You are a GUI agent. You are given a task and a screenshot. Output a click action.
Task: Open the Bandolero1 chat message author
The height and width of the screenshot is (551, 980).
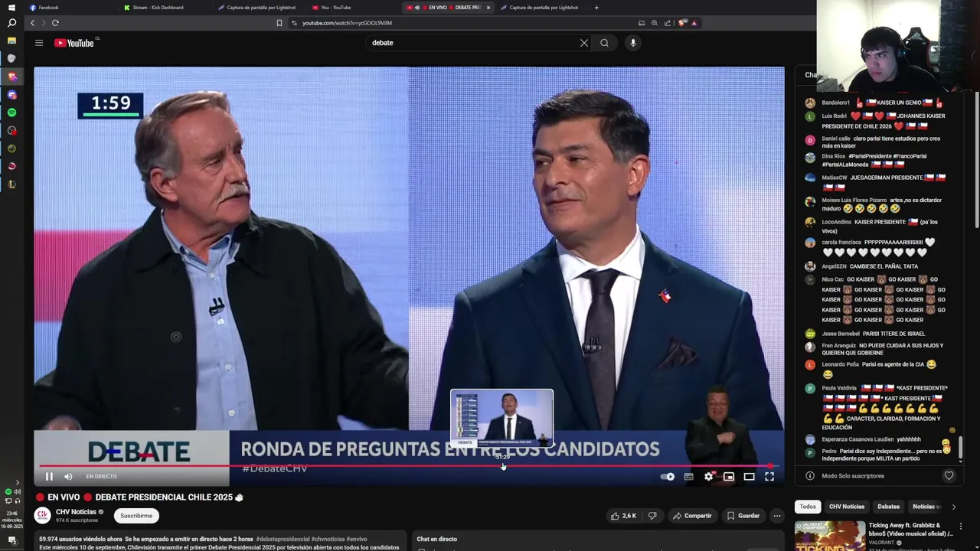pyautogui.click(x=835, y=103)
